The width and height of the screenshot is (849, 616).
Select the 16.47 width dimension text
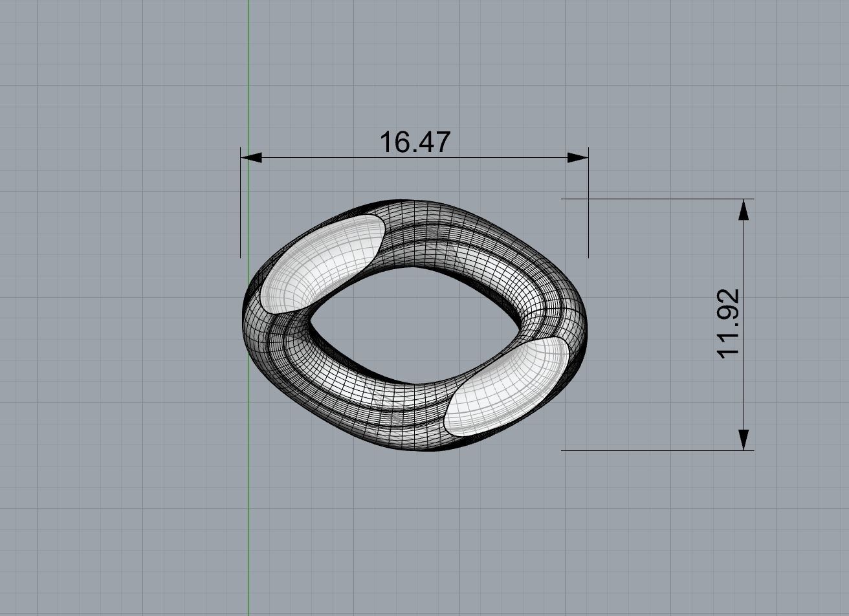414,142
